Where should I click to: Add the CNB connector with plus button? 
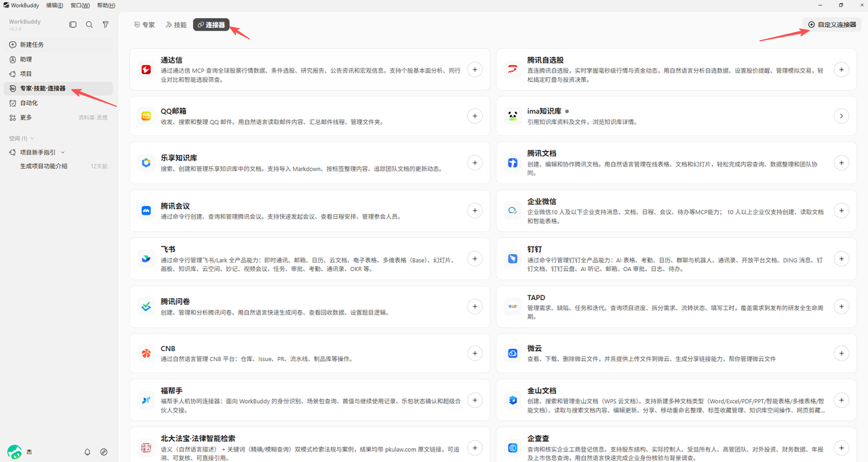pos(475,353)
